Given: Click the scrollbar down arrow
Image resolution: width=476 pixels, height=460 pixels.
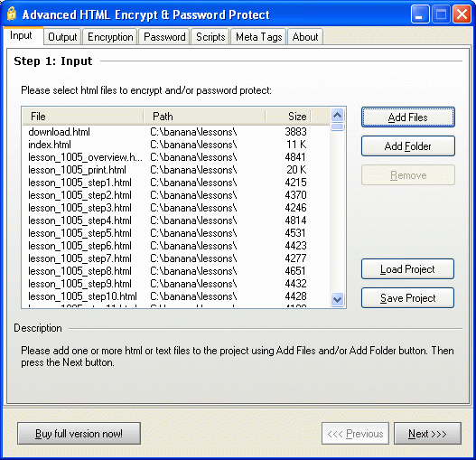Looking at the screenshot, I should click(x=337, y=300).
